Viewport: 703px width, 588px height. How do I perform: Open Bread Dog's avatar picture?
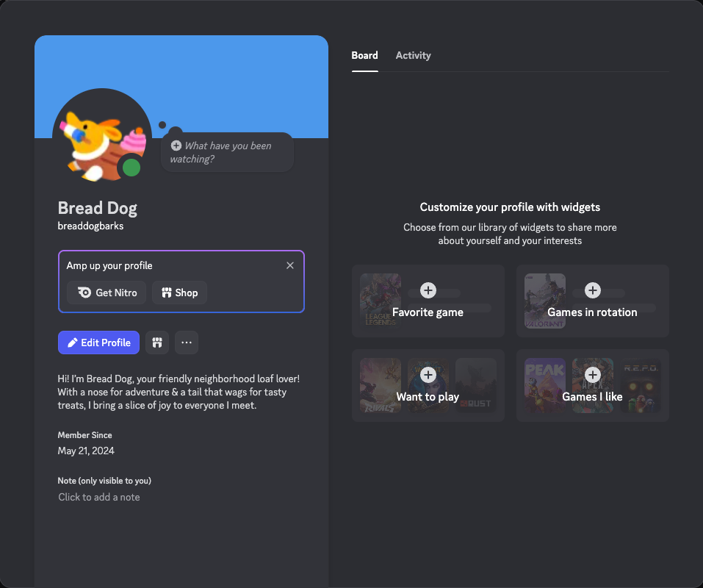pyautogui.click(x=101, y=135)
